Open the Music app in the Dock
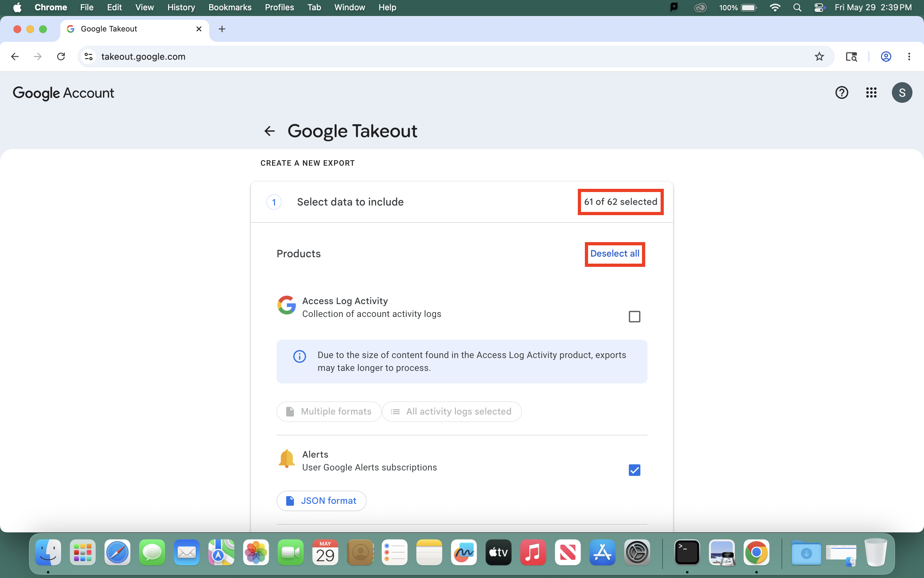The height and width of the screenshot is (578, 924). coord(533,552)
